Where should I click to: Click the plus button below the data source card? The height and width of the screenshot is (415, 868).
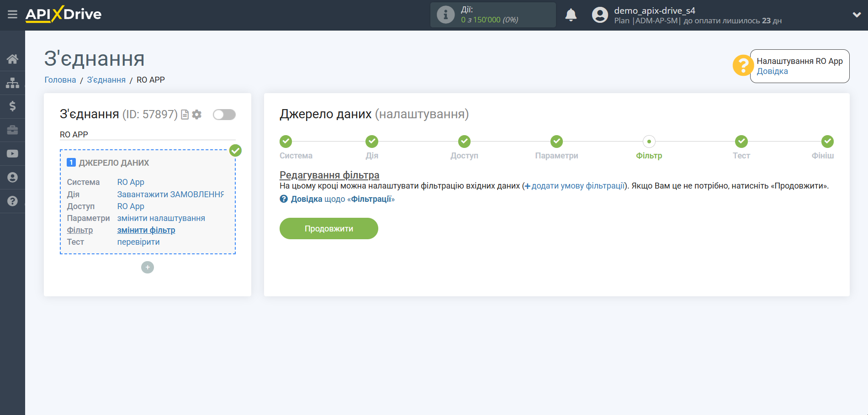pos(147,267)
